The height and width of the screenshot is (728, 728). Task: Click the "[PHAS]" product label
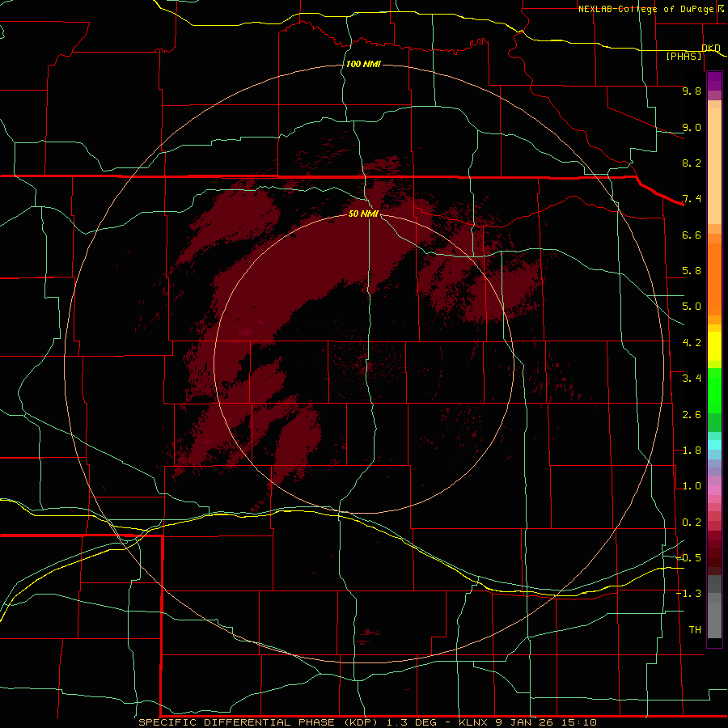[684, 56]
